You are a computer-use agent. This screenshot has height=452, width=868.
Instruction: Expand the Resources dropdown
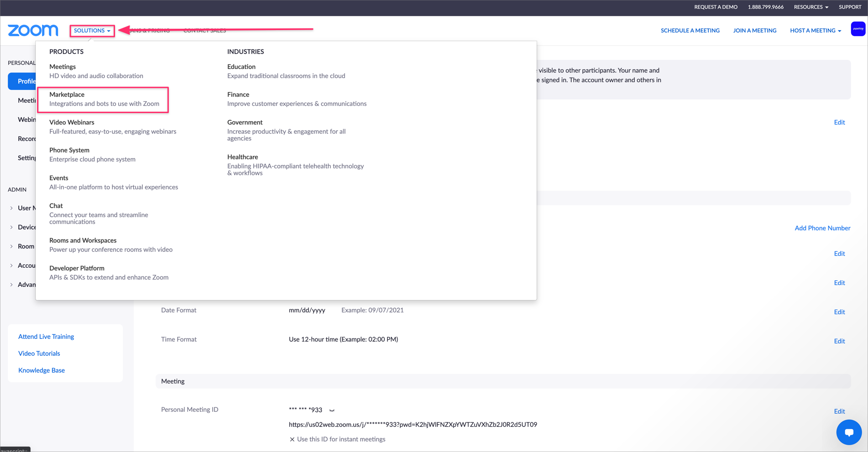(x=811, y=7)
